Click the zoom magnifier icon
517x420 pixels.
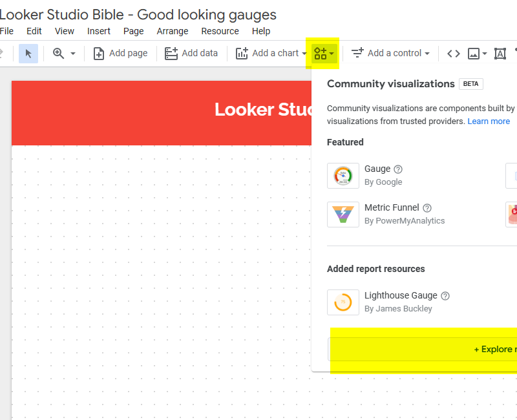(58, 54)
